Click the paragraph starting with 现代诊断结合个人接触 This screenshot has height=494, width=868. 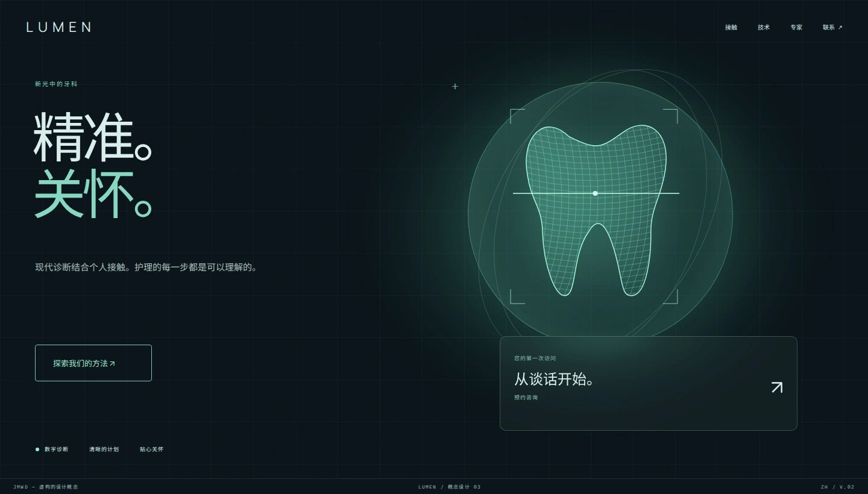click(146, 267)
